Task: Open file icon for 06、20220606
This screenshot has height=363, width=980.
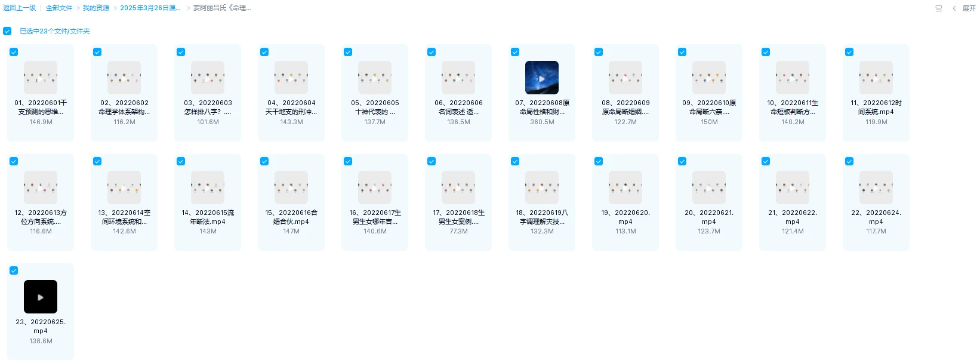Action: click(458, 78)
